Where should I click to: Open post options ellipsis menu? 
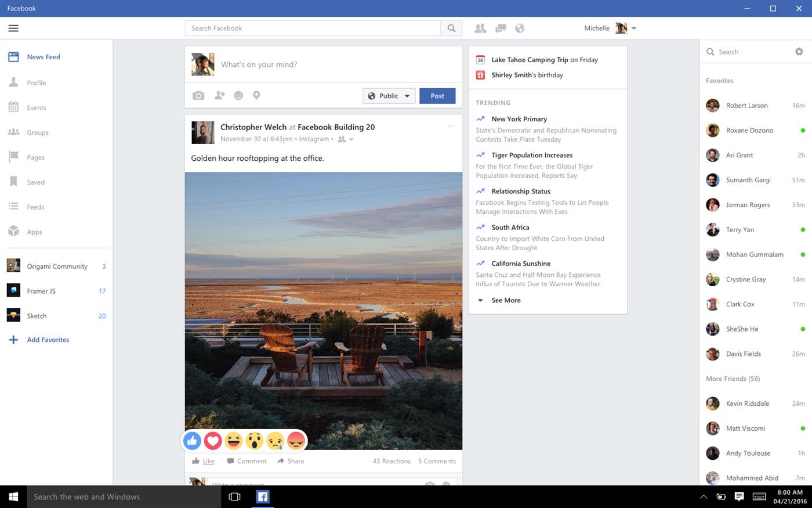[x=451, y=126]
